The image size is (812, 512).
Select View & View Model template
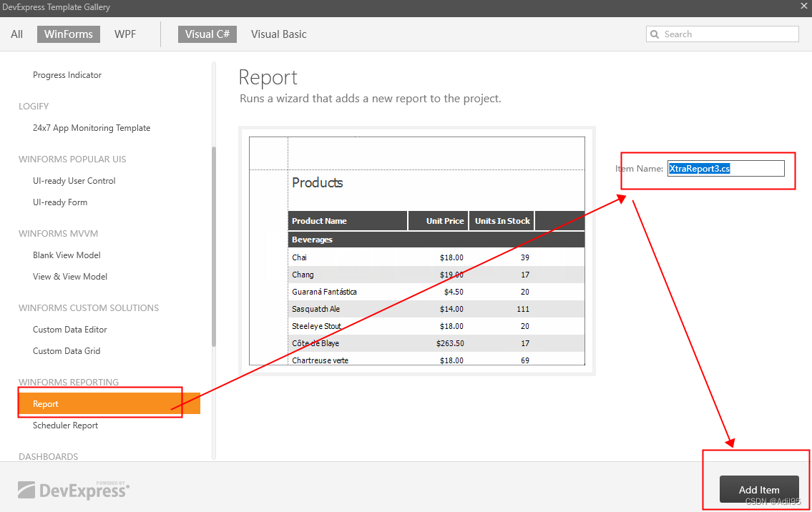click(70, 277)
